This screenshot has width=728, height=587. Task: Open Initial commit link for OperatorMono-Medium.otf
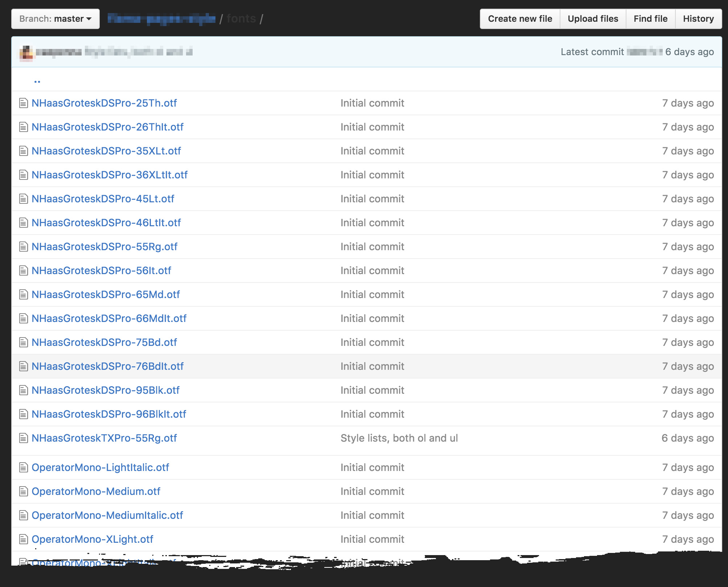[372, 492]
